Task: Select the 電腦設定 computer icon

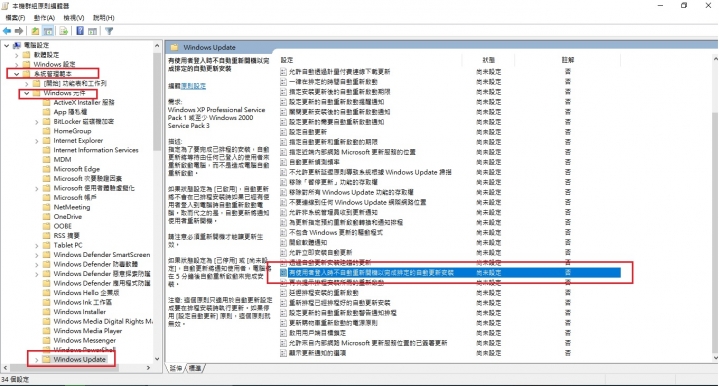Action: pos(17,45)
